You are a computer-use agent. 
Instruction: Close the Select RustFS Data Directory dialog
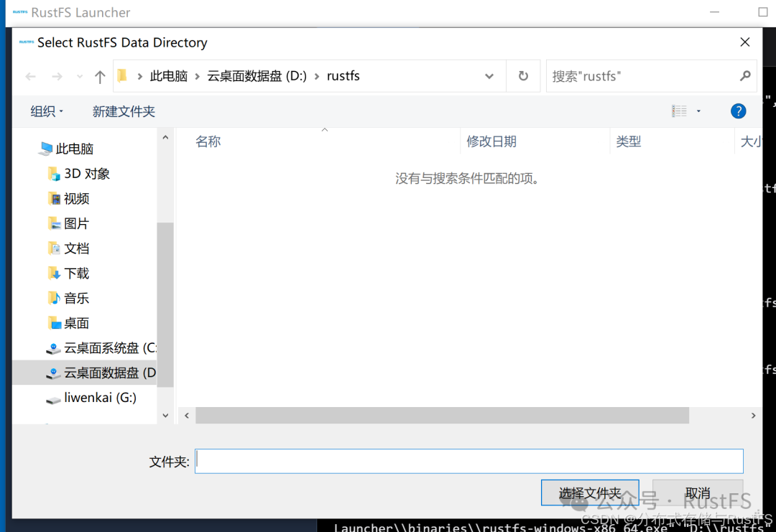pyautogui.click(x=745, y=42)
